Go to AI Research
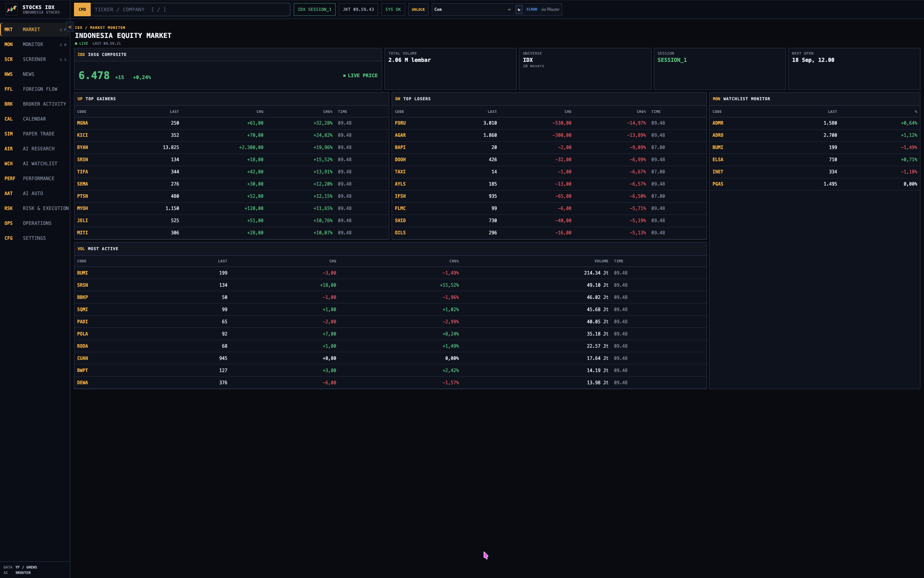The image size is (924, 578). pos(35,149)
